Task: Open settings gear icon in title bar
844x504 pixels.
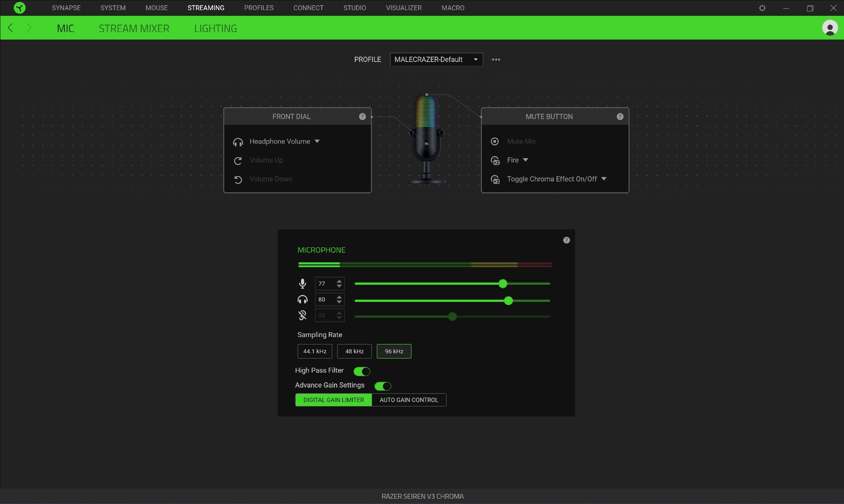Action: pyautogui.click(x=762, y=8)
